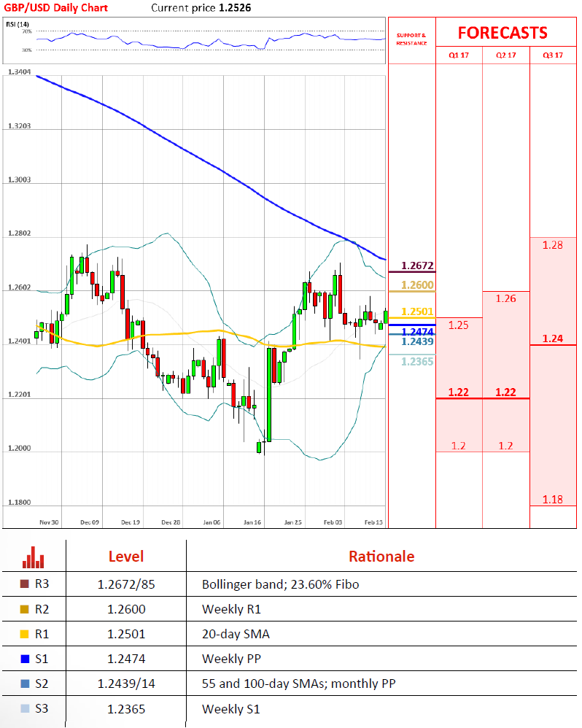Click the Q2 17 forecast value 1.26
The height and width of the screenshot is (728, 582).
[506, 298]
